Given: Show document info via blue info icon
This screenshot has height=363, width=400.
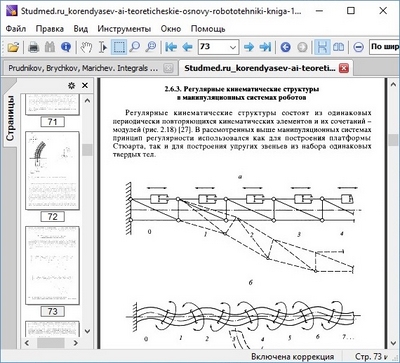Looking at the screenshot, I should click(66, 47).
